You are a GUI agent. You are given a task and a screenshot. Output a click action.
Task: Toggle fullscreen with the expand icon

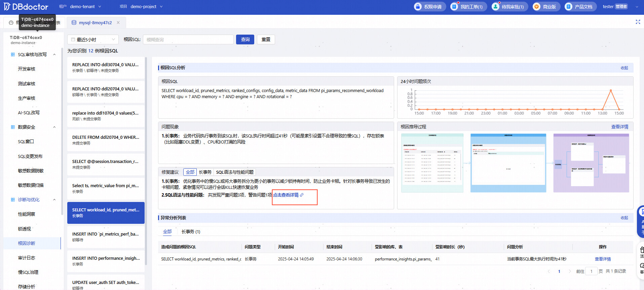pyautogui.click(x=638, y=22)
